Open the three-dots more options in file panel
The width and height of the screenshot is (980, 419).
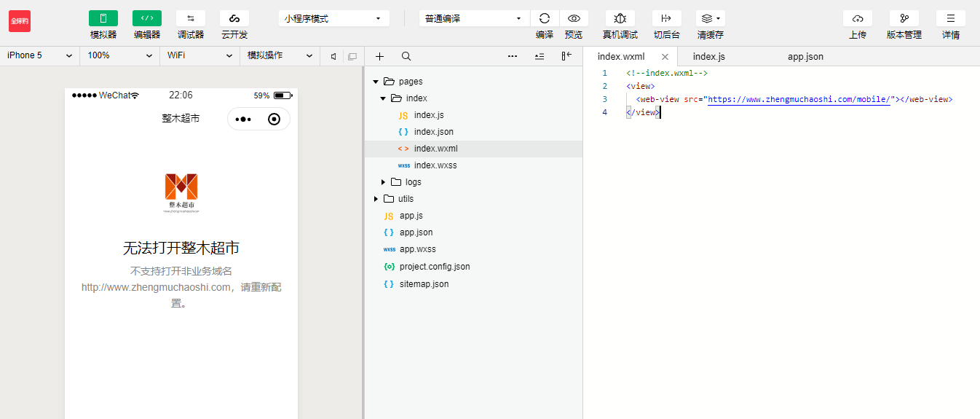pyautogui.click(x=513, y=56)
